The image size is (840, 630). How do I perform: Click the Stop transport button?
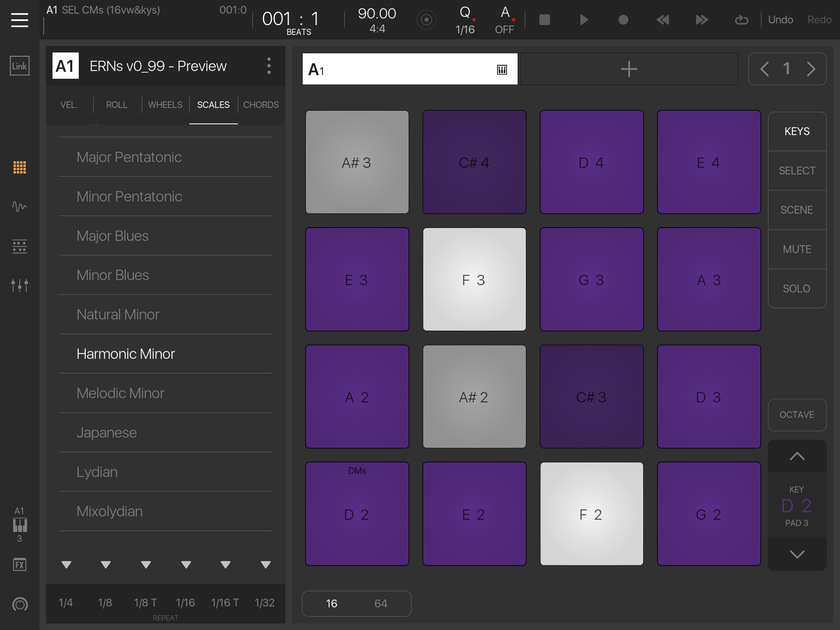click(x=544, y=20)
